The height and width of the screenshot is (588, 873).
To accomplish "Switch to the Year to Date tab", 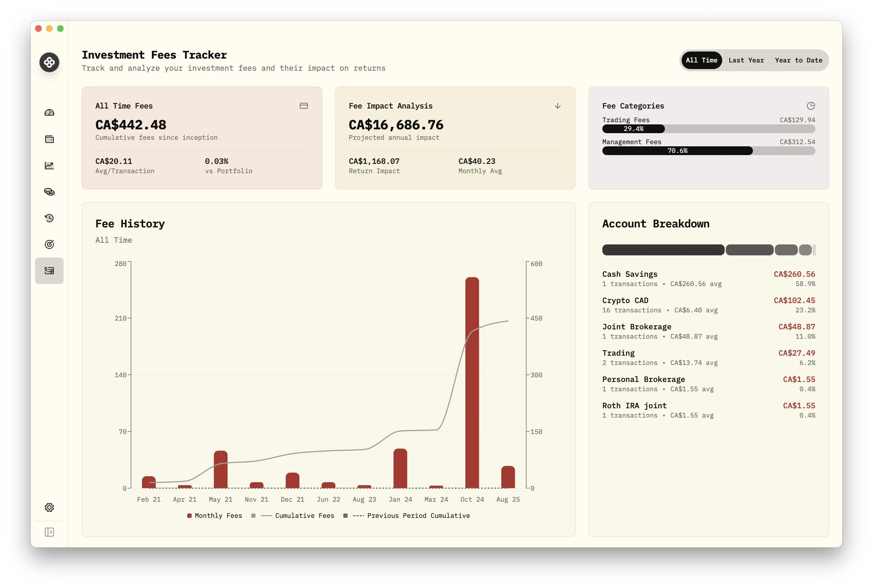I will (798, 60).
